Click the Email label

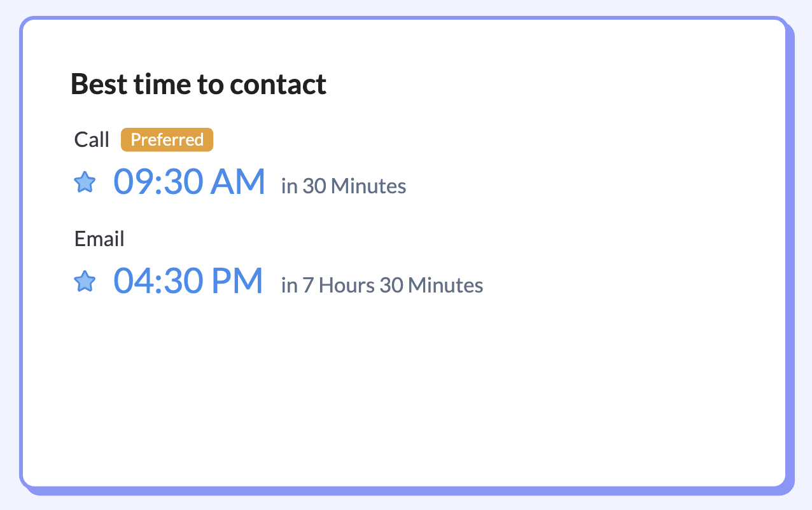pos(99,239)
